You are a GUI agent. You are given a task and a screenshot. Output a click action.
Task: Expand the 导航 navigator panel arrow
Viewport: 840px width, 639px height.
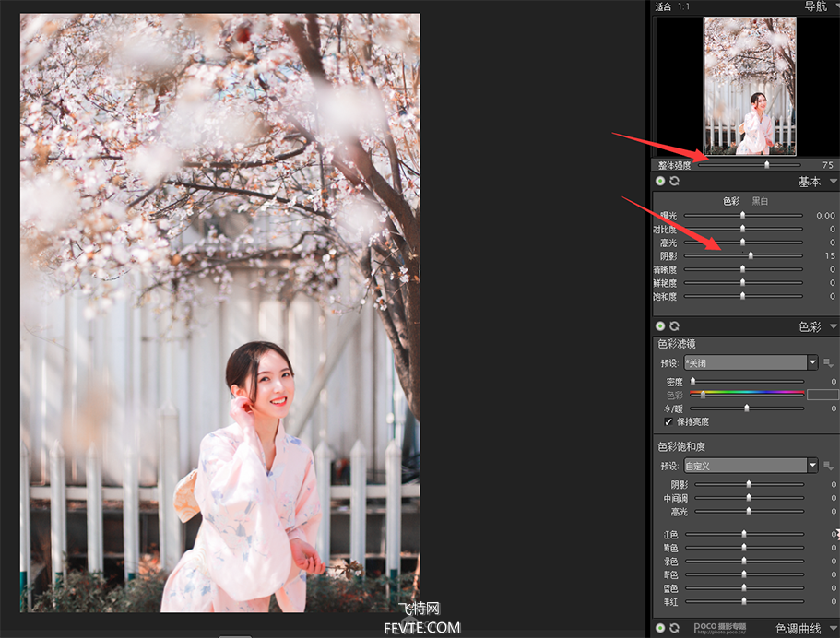pos(833,6)
